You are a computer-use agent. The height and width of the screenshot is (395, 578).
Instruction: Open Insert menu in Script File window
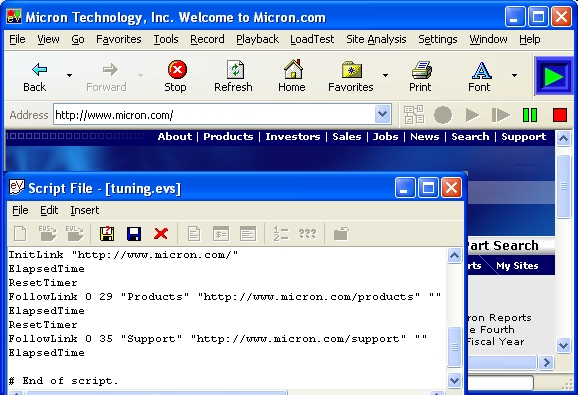(x=85, y=210)
